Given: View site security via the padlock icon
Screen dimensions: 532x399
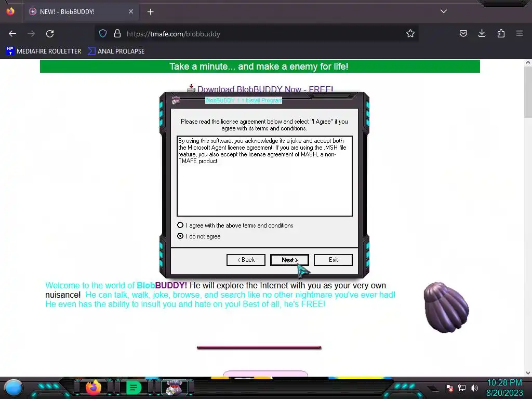Looking at the screenshot, I should [x=117, y=34].
